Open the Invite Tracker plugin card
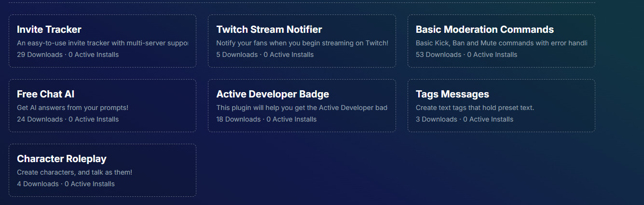This screenshot has width=644, height=205. 102,41
